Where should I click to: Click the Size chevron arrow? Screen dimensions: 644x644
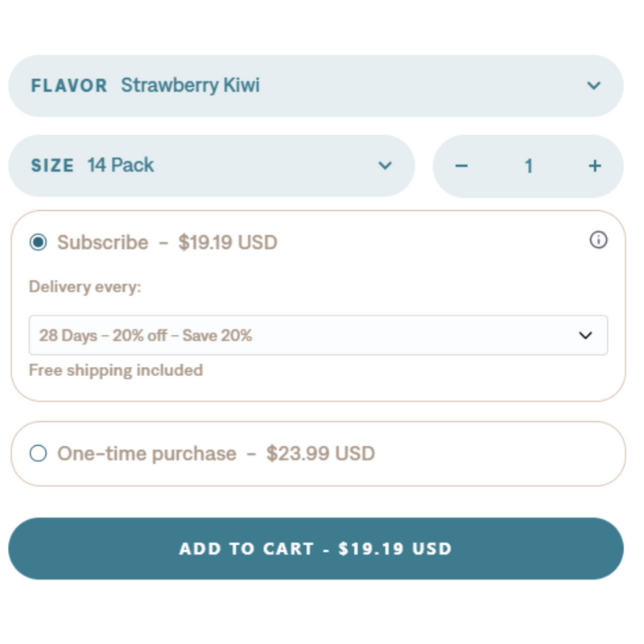[x=385, y=166]
